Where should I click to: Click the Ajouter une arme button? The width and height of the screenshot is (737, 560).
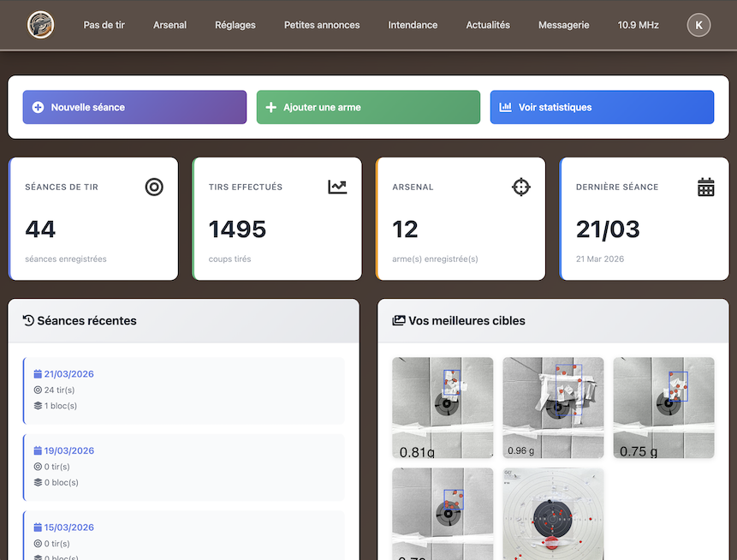pos(368,107)
